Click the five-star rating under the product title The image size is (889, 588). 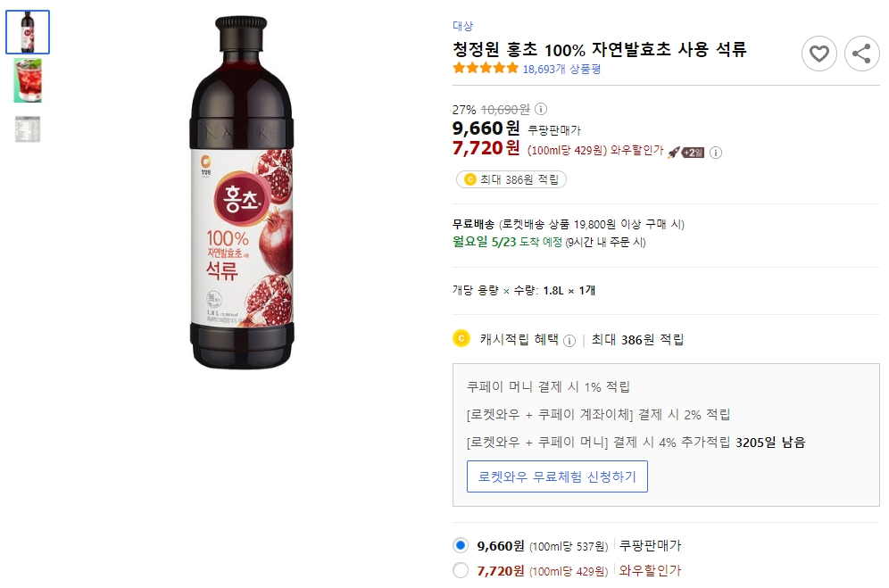tap(486, 67)
